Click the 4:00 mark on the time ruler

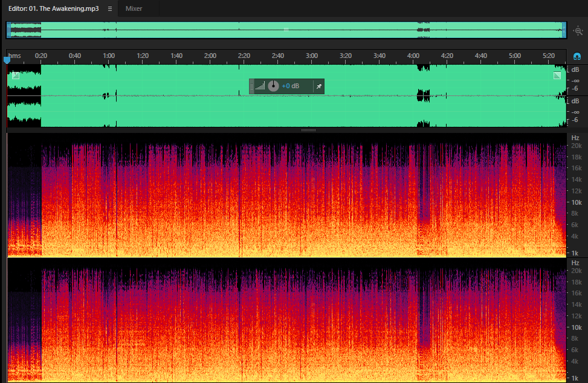pyautogui.click(x=413, y=56)
